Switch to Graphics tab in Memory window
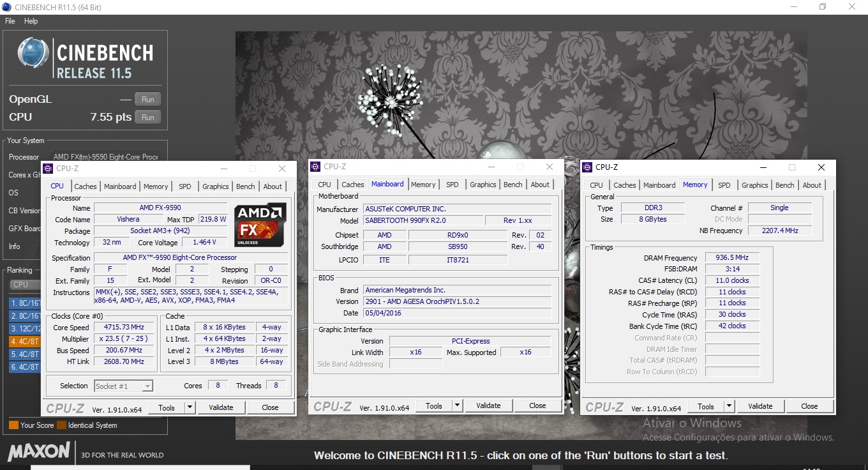868x470 pixels. [755, 185]
